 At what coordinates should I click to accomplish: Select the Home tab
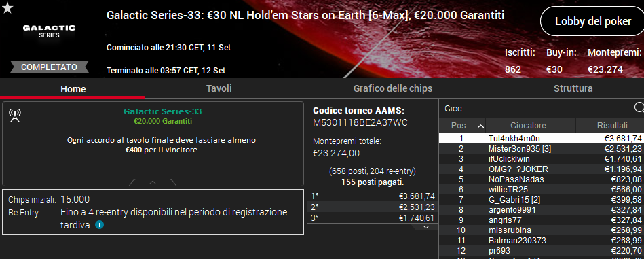(73, 89)
